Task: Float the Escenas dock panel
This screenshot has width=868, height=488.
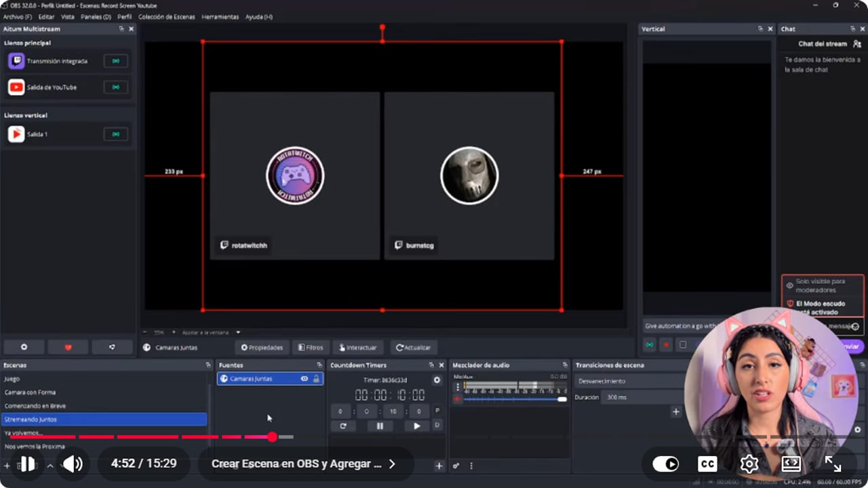Action: (x=208, y=365)
